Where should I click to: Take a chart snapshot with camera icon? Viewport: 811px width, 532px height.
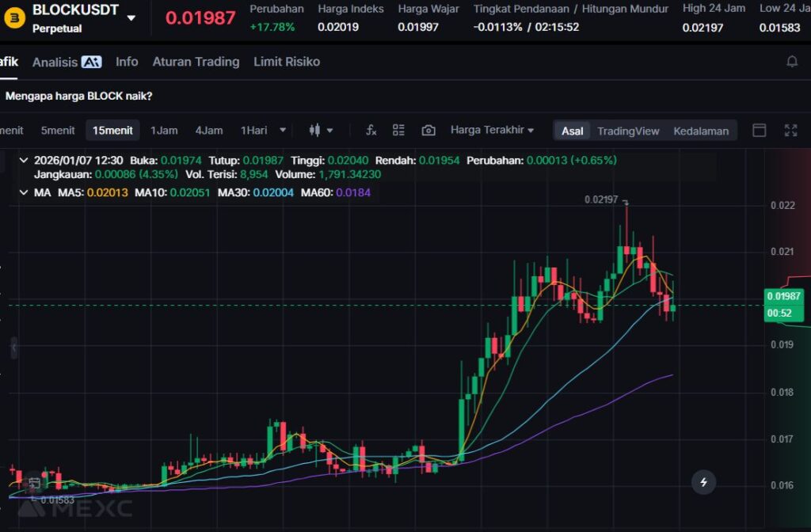click(428, 131)
